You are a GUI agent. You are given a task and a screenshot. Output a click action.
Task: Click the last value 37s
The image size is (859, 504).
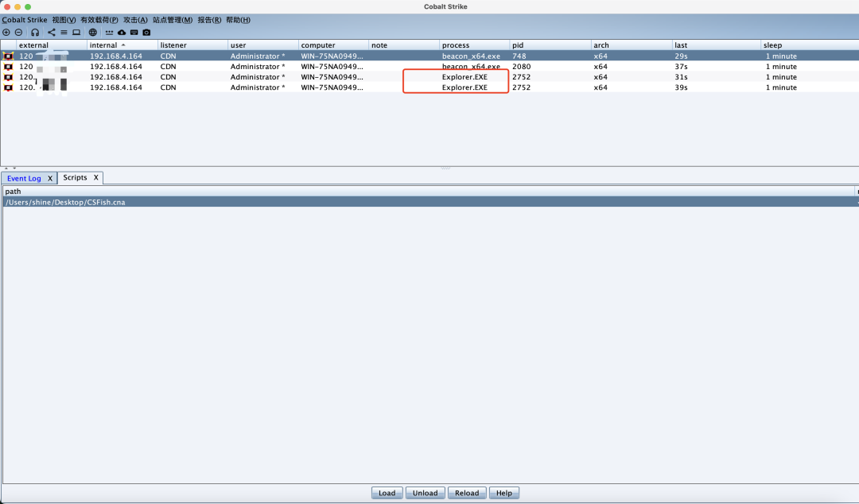tap(681, 66)
